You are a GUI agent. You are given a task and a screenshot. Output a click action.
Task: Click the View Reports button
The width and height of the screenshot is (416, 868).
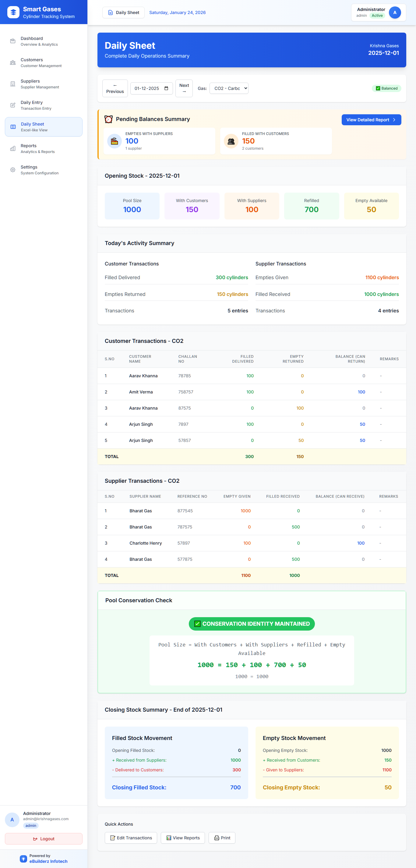tap(183, 838)
